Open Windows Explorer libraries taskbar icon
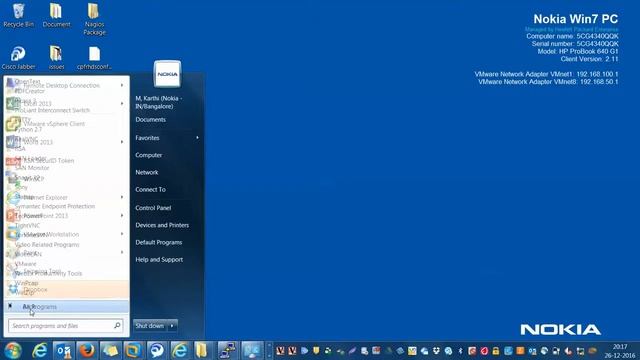 click(110, 351)
